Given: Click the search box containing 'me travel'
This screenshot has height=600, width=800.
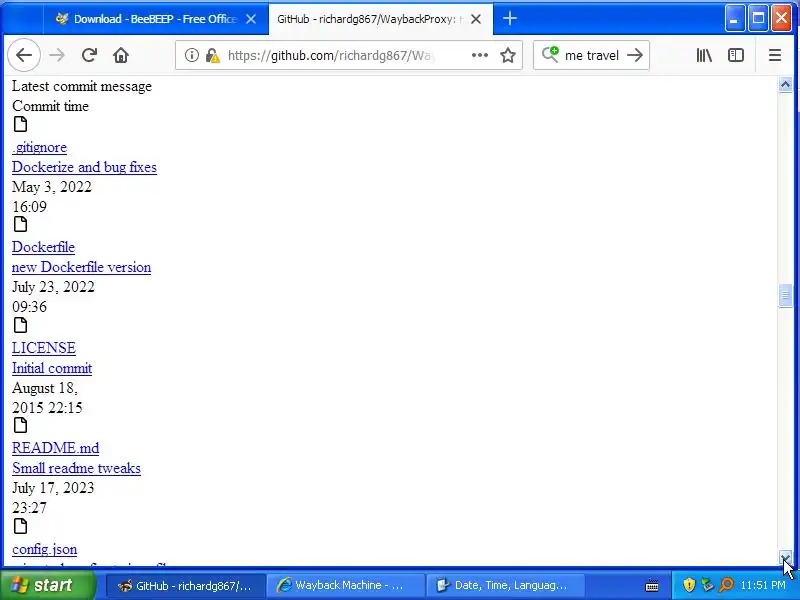Looking at the screenshot, I should (591, 55).
